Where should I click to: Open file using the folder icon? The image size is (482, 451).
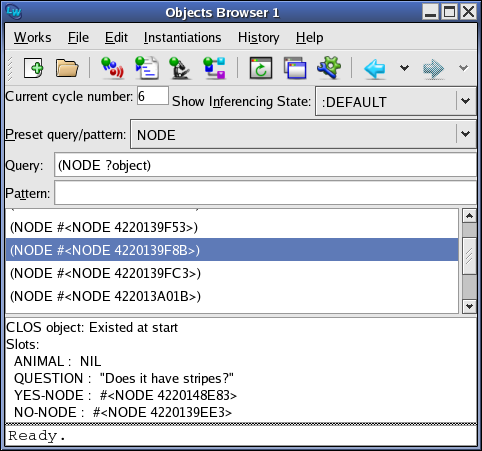67,68
